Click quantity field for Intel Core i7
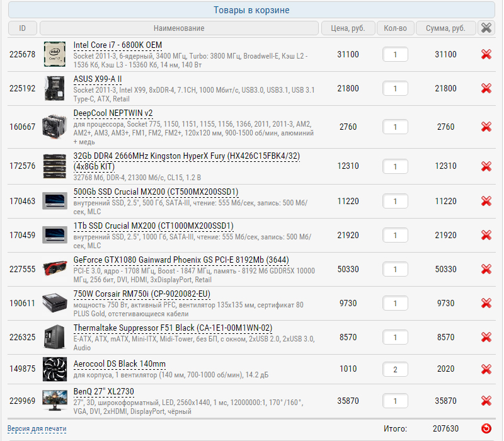 point(395,54)
